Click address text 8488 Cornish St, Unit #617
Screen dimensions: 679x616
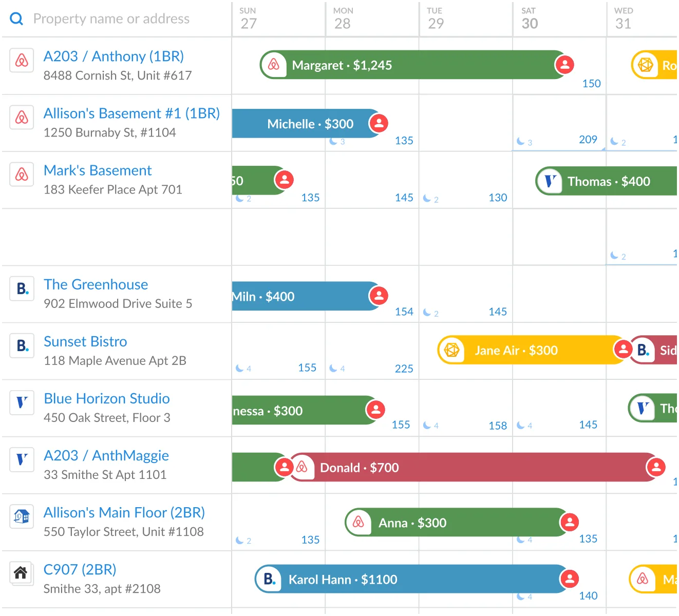[x=118, y=75]
